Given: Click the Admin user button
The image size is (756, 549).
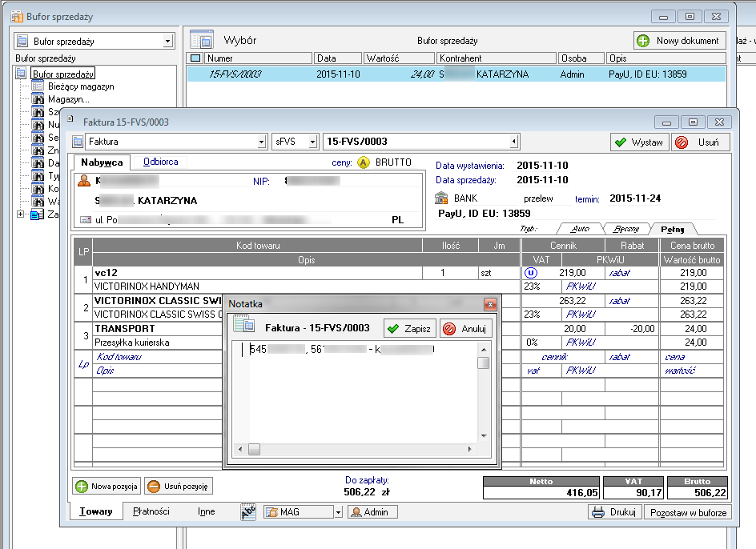Looking at the screenshot, I should coord(372,512).
